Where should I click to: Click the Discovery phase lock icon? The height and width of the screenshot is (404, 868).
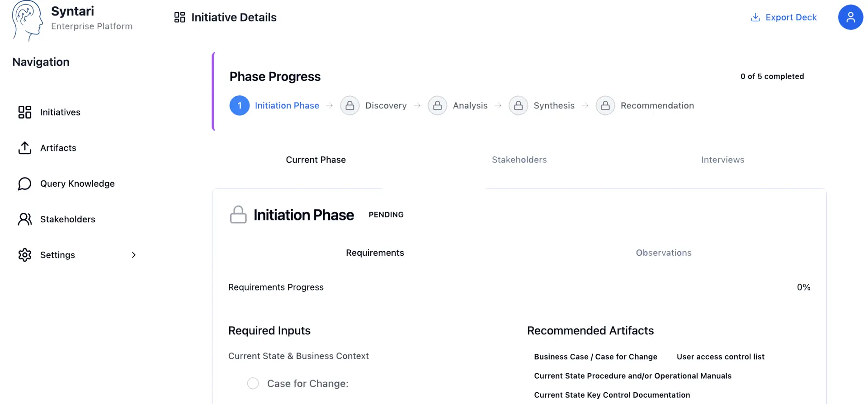click(349, 106)
